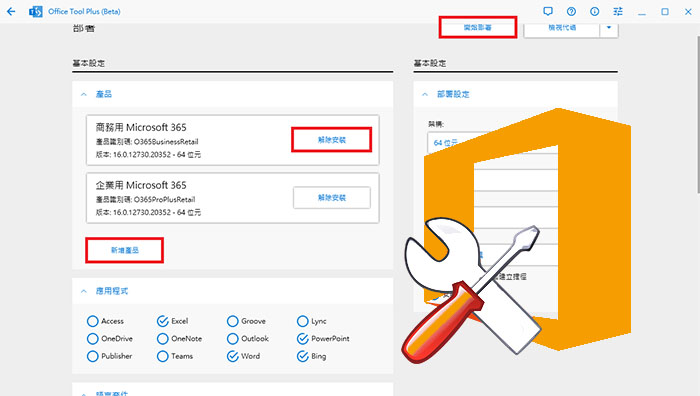Uncheck the Bing application
The image size is (700, 396).
[303, 356]
